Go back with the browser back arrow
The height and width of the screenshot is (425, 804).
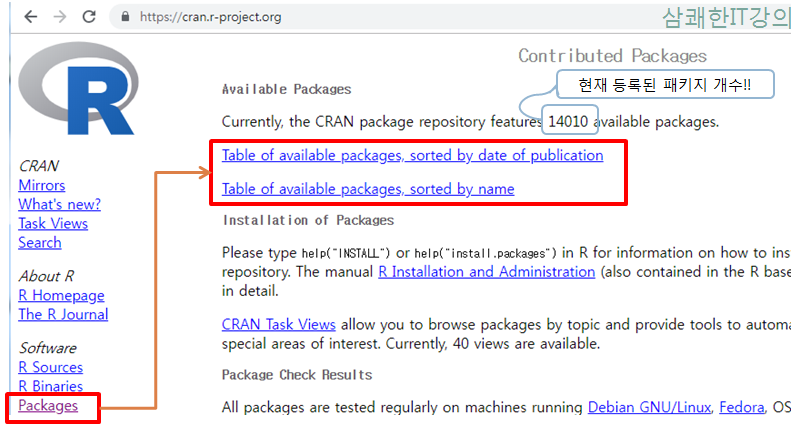click(x=31, y=17)
